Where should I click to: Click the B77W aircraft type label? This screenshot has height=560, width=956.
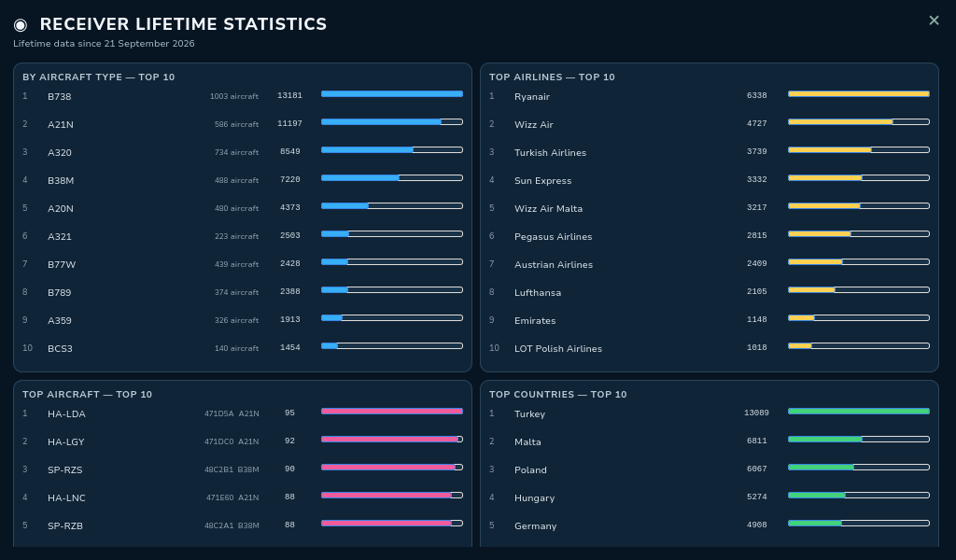click(x=62, y=264)
